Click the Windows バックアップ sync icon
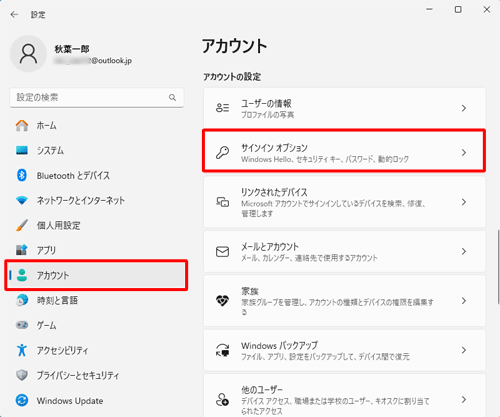500x417 pixels. click(x=222, y=350)
